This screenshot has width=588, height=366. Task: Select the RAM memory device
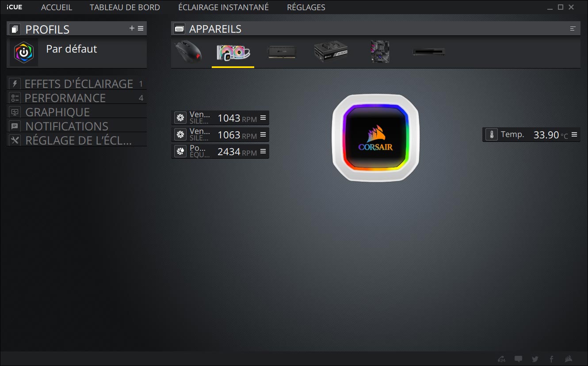pos(282,52)
